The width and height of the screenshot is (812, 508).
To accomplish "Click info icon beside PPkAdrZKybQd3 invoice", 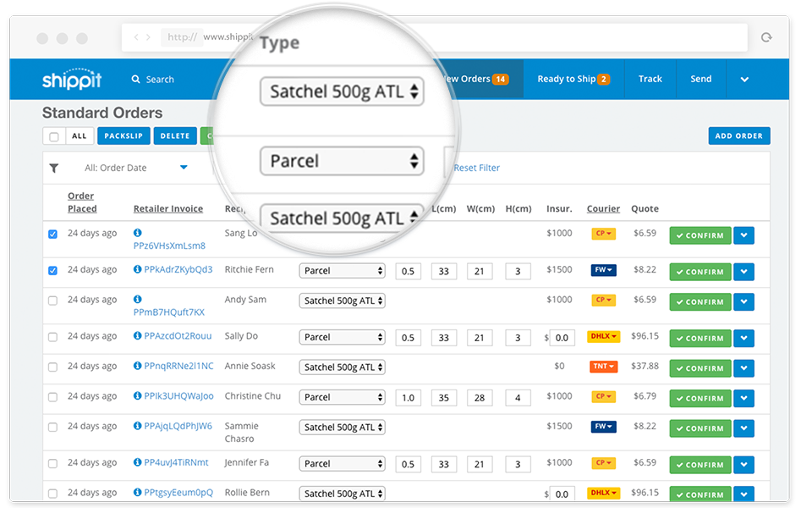I will pyautogui.click(x=137, y=269).
